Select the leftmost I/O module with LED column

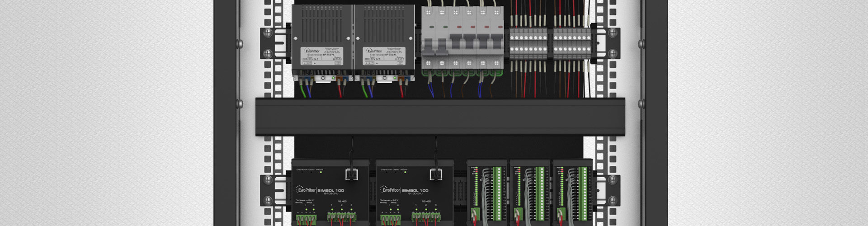487,192
